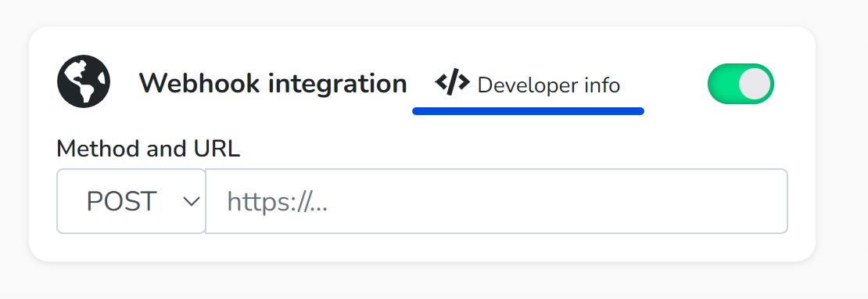Focus the https:// URL input field
The image size is (868, 299).
point(497,201)
